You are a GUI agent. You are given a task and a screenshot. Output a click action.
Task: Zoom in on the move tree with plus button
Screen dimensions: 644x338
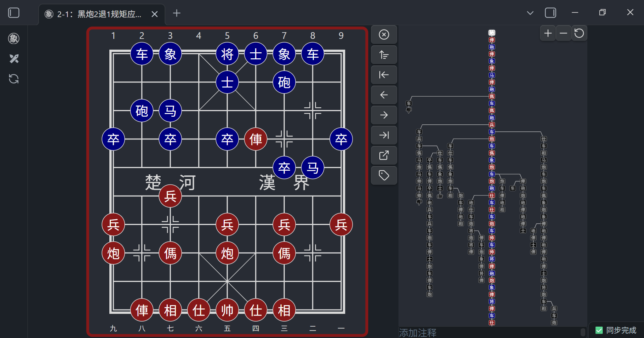(547, 33)
